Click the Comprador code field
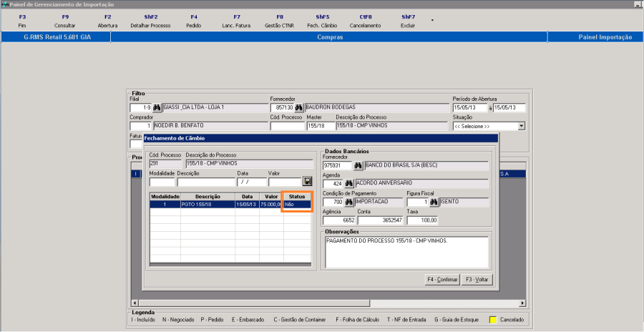This screenshot has height=332, width=644. click(140, 126)
